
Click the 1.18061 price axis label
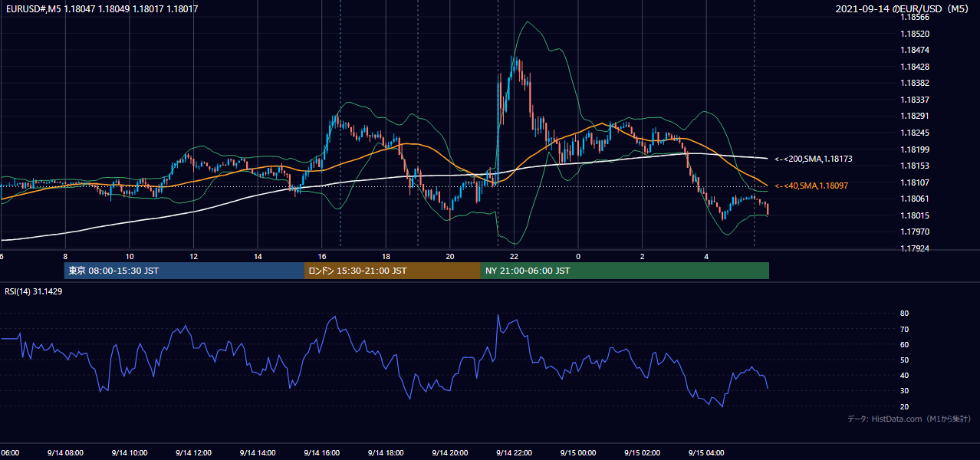(916, 199)
